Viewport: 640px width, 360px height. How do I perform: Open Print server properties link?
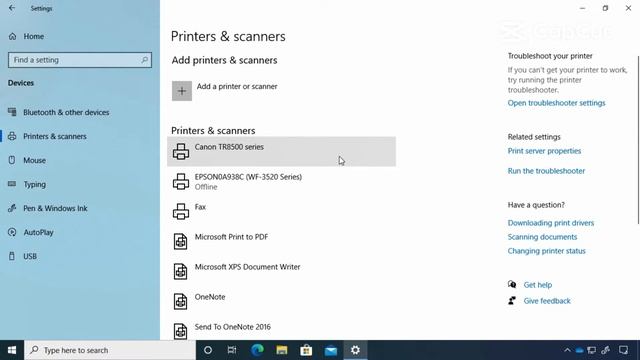pyautogui.click(x=544, y=151)
